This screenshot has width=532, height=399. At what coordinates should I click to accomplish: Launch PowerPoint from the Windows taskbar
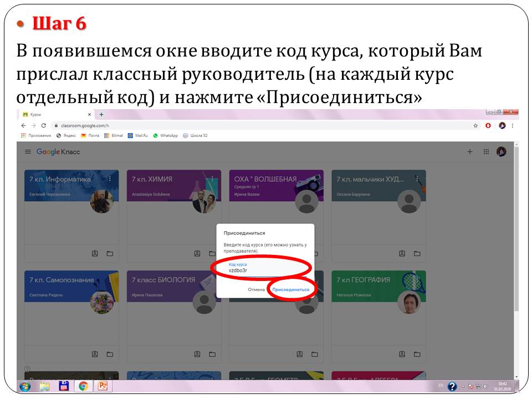pyautogui.click(x=102, y=386)
